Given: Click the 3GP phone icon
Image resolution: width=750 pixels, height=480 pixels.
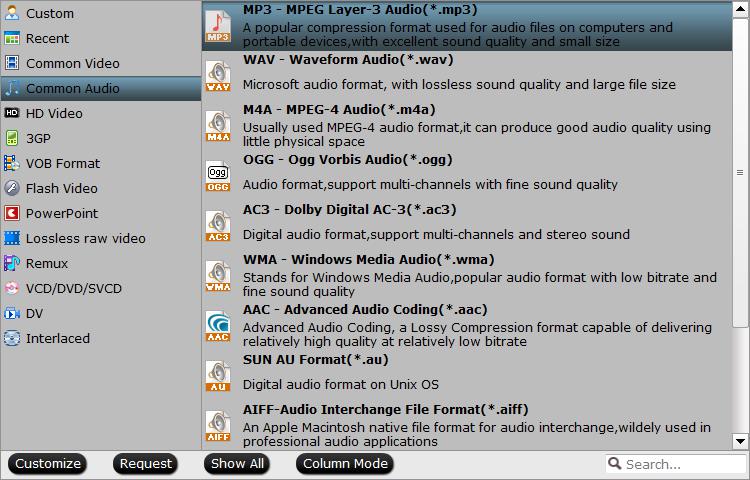Looking at the screenshot, I should (x=12, y=138).
